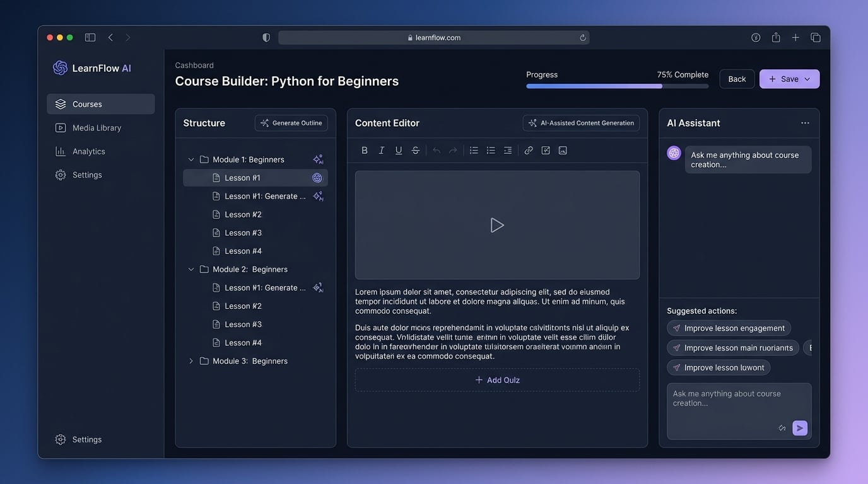The width and height of the screenshot is (868, 484).
Task: Go to Analytics in the sidebar
Action: click(88, 151)
